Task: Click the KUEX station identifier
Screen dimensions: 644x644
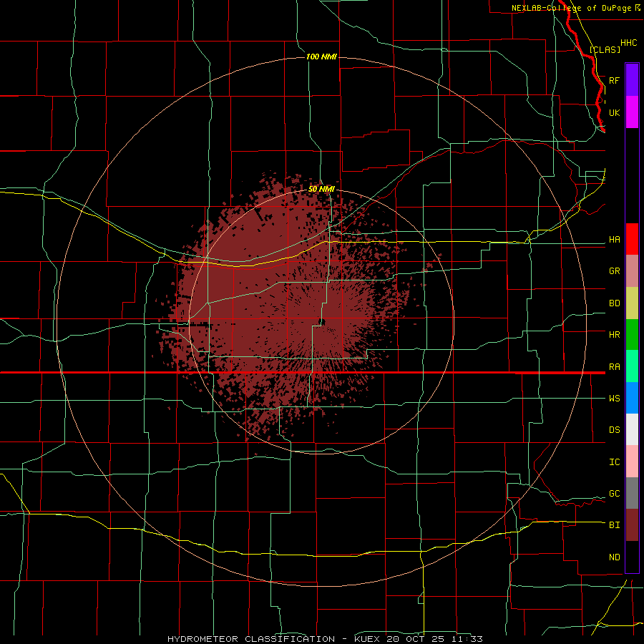Action: coord(367,639)
